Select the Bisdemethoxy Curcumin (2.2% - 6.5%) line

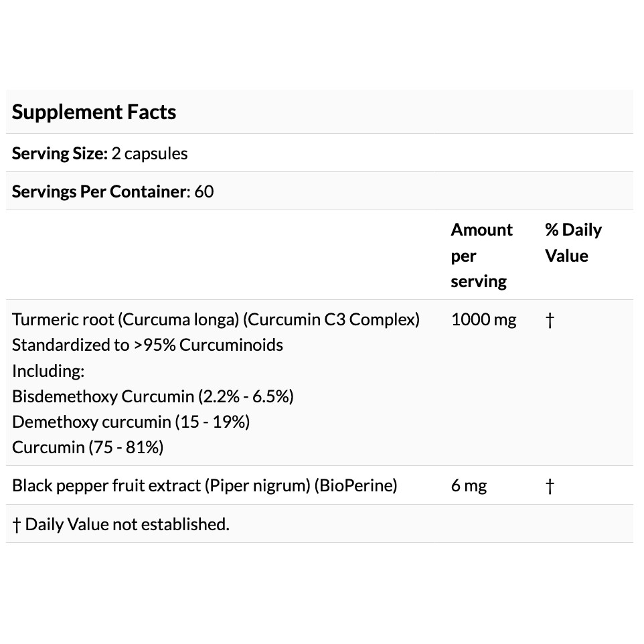(153, 396)
